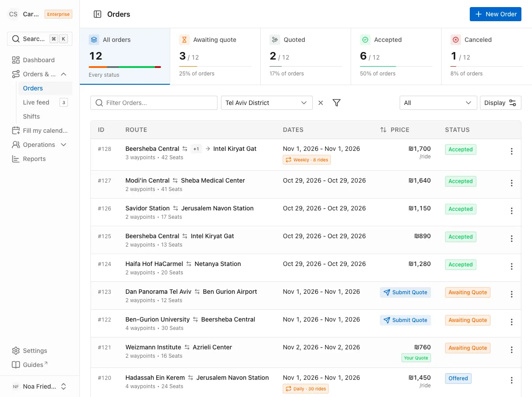Clear the Tel Aviv District filter with X
This screenshot has width=532, height=397.
321,103
